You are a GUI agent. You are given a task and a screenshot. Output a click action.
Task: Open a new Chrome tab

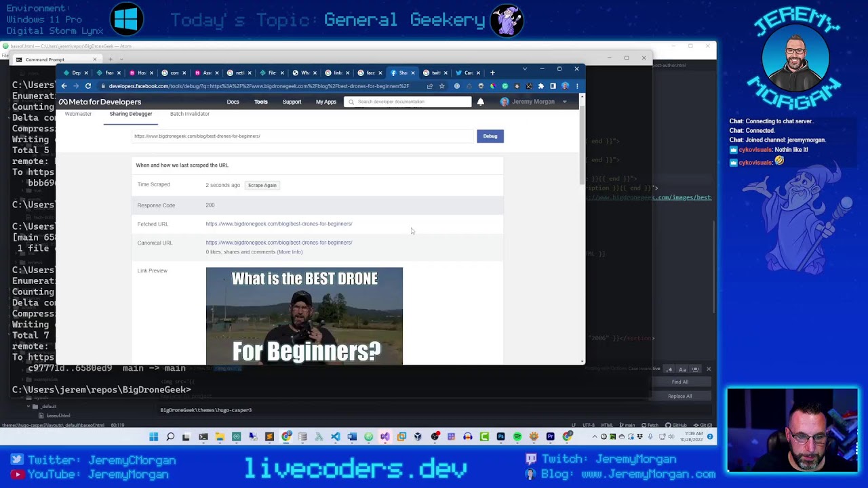point(493,73)
